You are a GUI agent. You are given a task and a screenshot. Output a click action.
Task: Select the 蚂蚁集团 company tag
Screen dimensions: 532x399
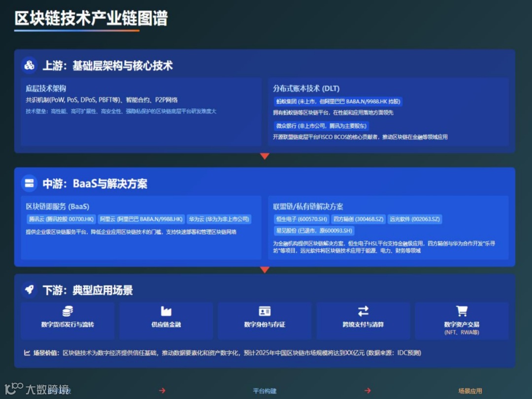tap(338, 101)
